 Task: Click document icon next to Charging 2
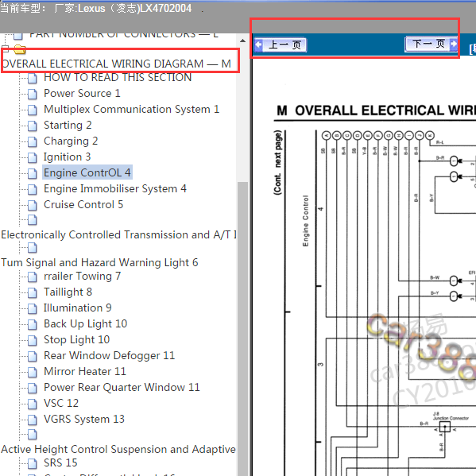pyautogui.click(x=32, y=141)
